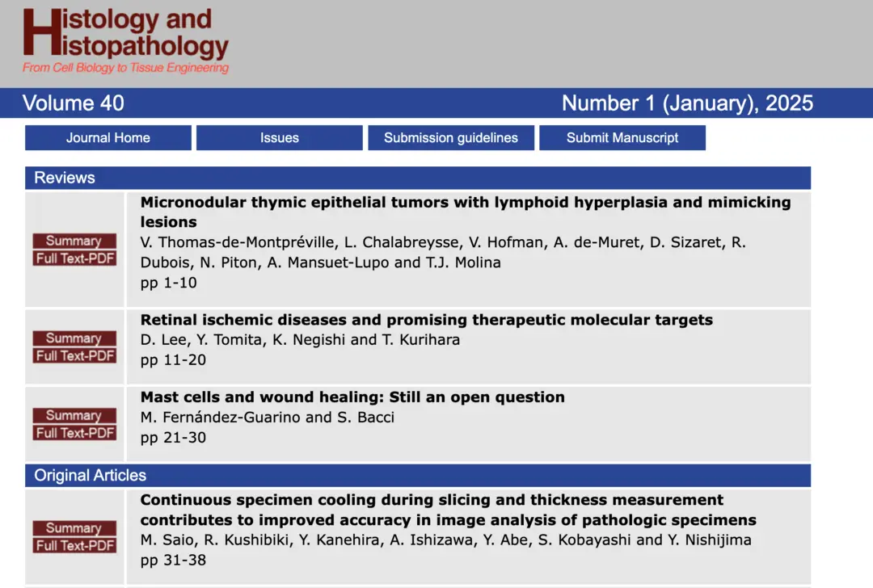873x588 pixels.
Task: Select the Retinal ischemic diseases article title
Action: point(426,320)
